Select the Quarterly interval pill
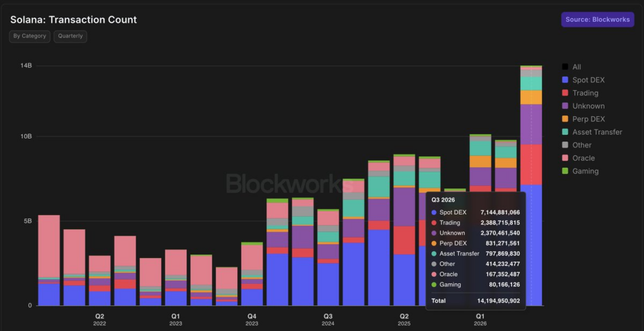 coord(70,36)
